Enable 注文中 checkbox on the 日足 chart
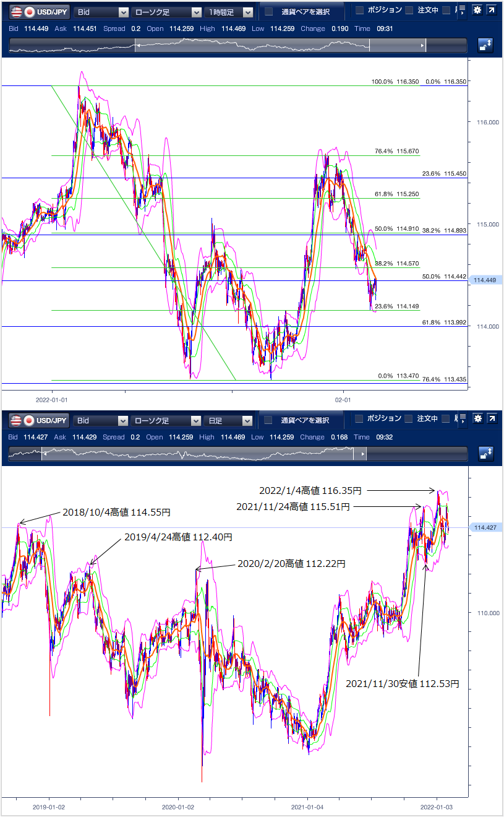The width and height of the screenshot is (504, 817). coord(409,419)
